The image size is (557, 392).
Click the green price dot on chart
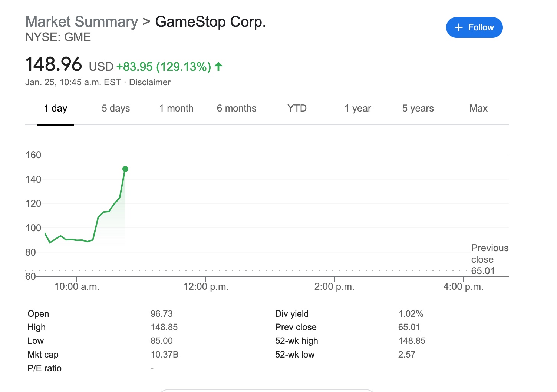(x=125, y=169)
